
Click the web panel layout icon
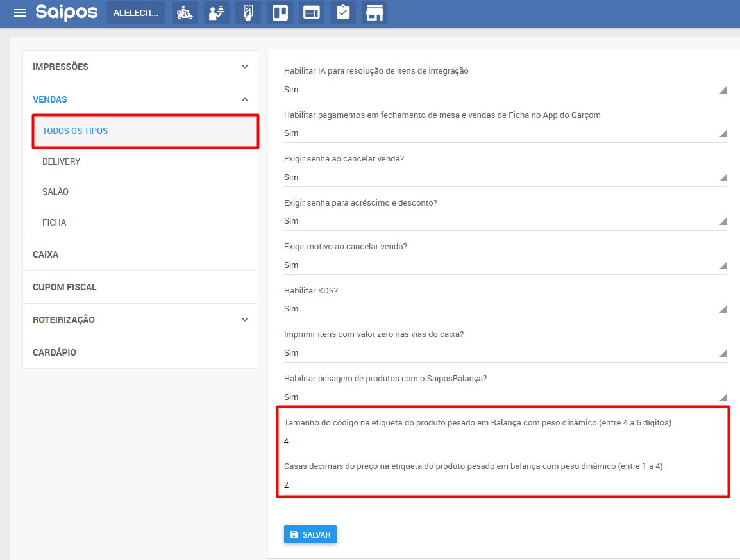tap(312, 13)
